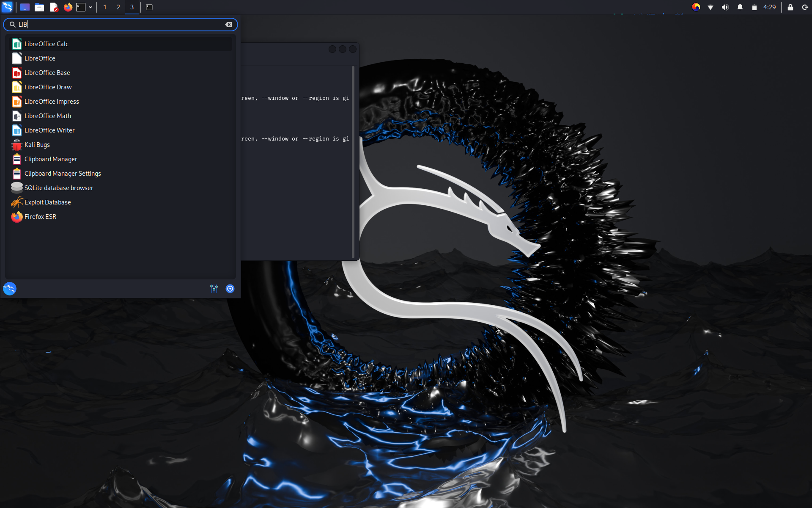Open Clipboard Manager Settings
The width and height of the screenshot is (812, 508).
pos(62,174)
